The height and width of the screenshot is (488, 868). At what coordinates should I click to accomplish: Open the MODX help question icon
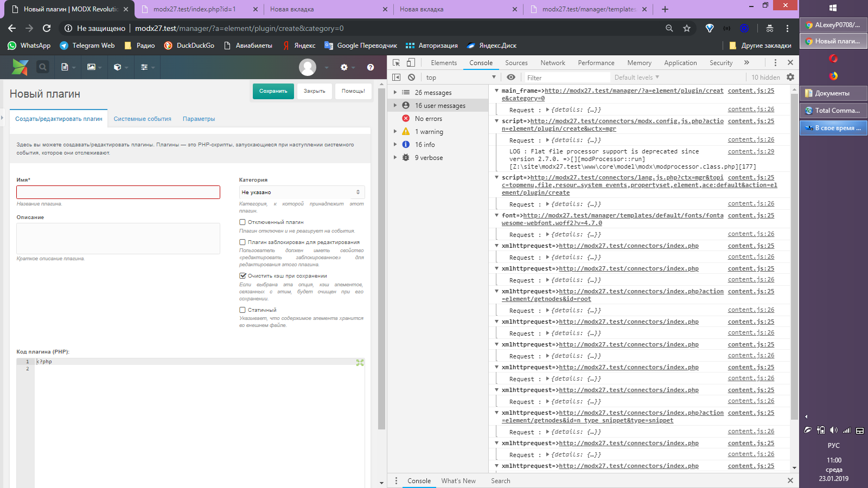point(371,67)
